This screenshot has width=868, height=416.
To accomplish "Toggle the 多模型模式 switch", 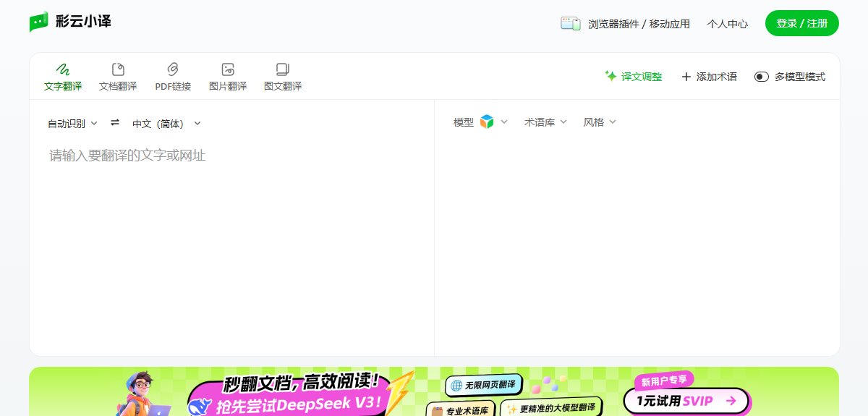I will (761, 77).
